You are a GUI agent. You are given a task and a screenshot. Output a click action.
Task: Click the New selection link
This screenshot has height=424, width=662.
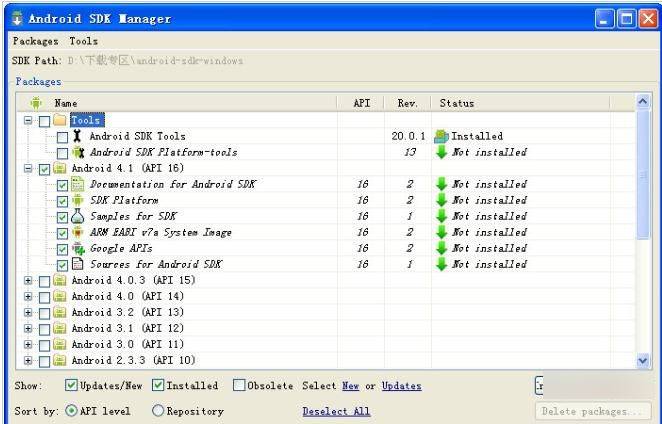350,386
